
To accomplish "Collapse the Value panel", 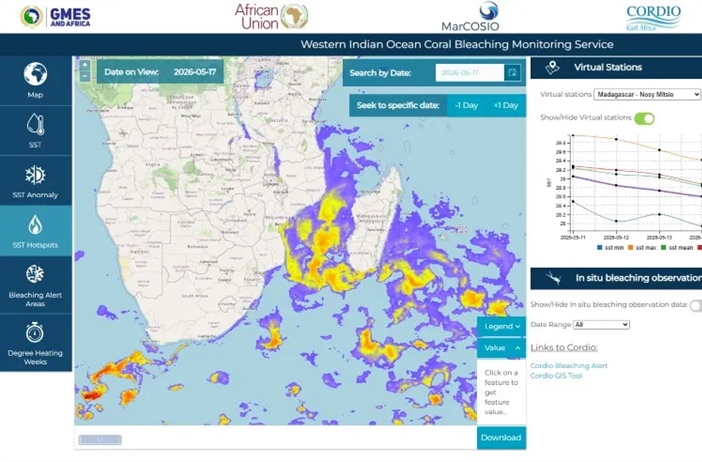I will coord(501,348).
